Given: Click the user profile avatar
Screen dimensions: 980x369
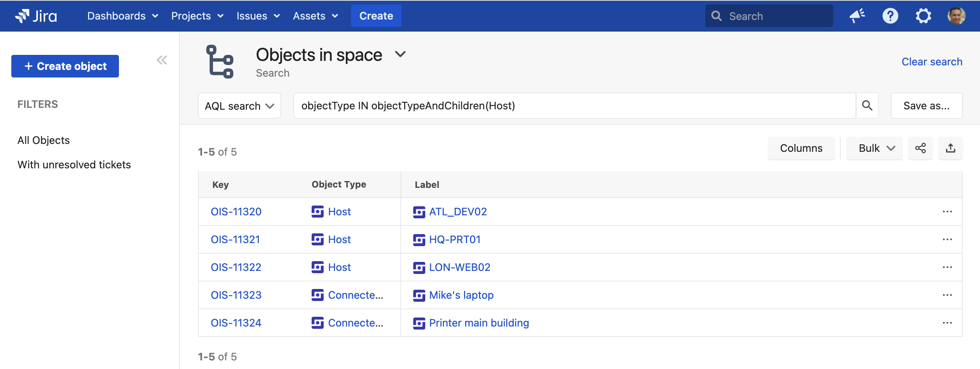Looking at the screenshot, I should (956, 16).
